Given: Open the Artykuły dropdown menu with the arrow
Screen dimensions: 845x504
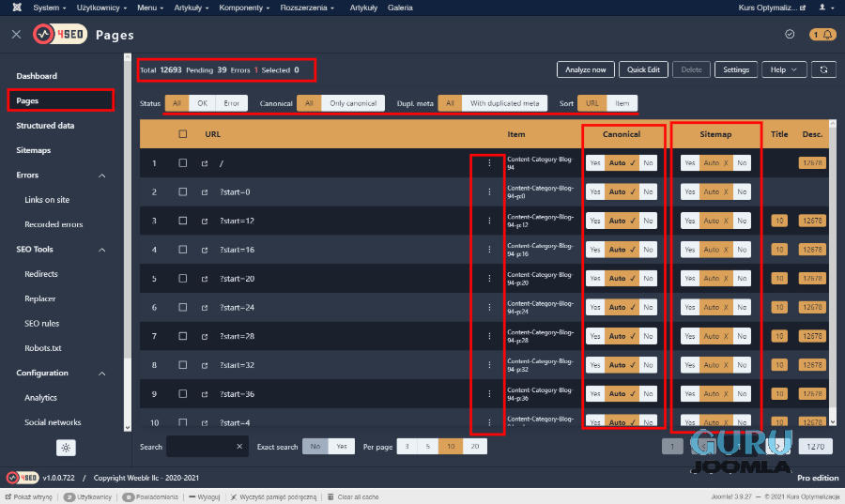Looking at the screenshot, I should pos(192,8).
